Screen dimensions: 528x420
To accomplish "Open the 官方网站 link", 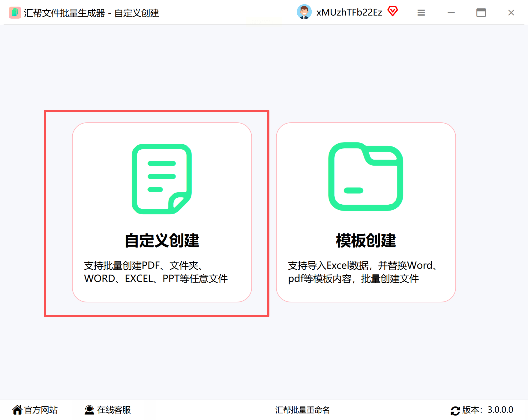I will [41, 410].
